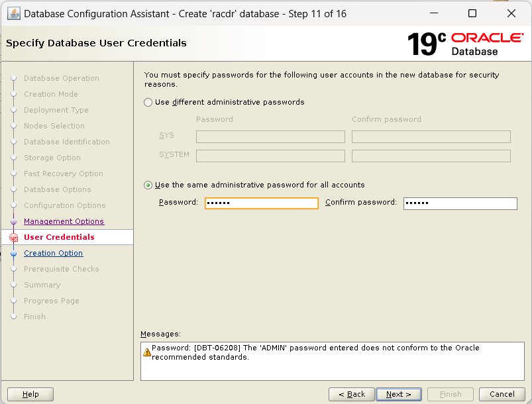
Task: Click the Nodes Selection step label
Action: pyautogui.click(x=54, y=126)
